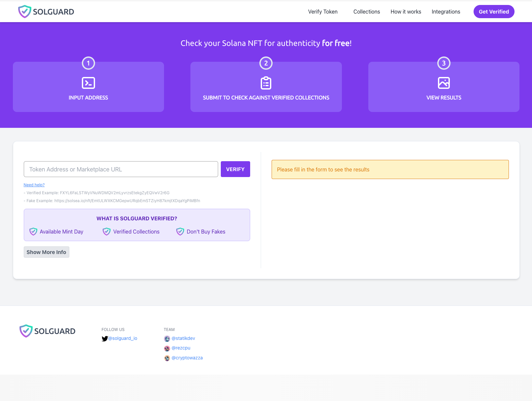
Task: Click the Verified Collections label in info box
Action: [136, 232]
